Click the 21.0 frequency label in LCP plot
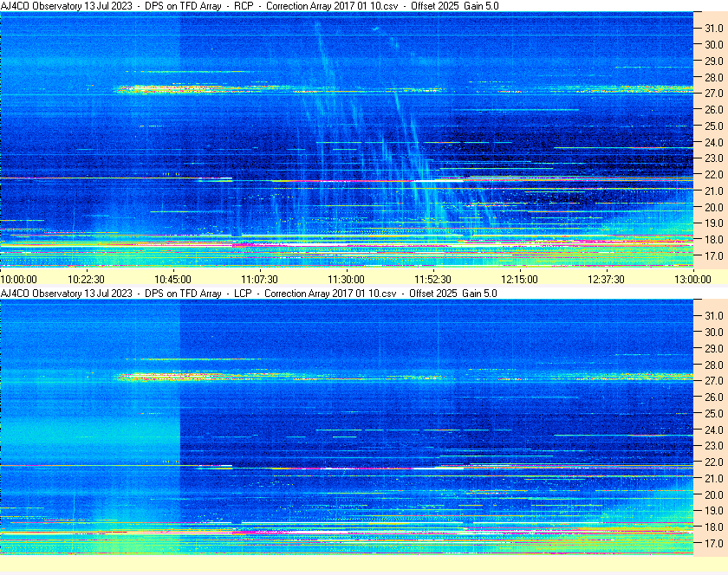Screen dimensions: 728x575 pyautogui.click(x=714, y=478)
